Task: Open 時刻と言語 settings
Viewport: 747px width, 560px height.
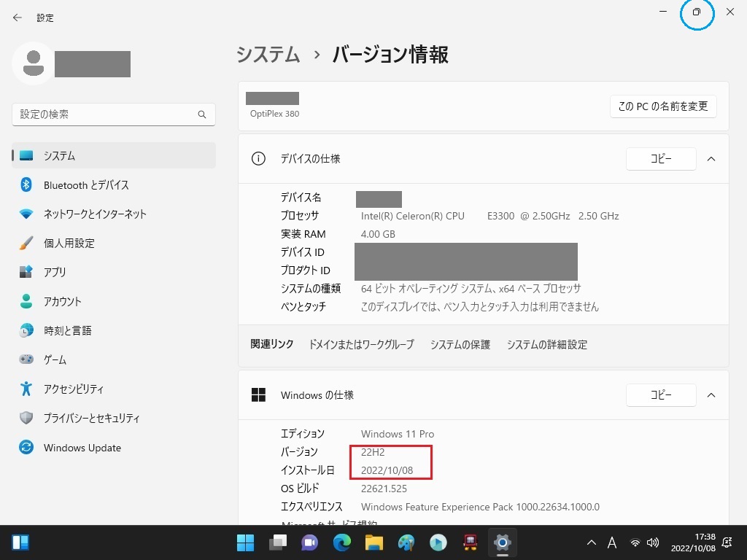Action: [113, 330]
